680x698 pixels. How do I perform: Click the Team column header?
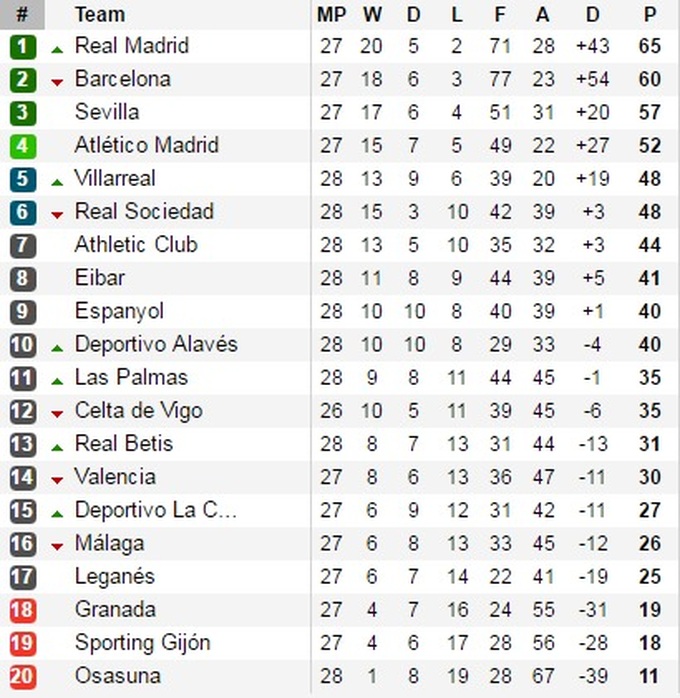pyautogui.click(x=100, y=15)
